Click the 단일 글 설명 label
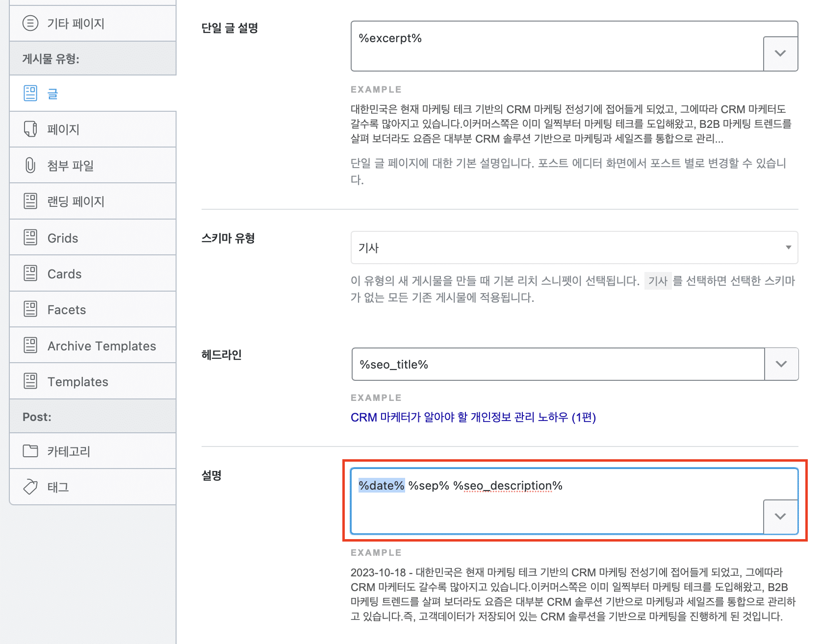The image size is (822, 644). click(230, 28)
